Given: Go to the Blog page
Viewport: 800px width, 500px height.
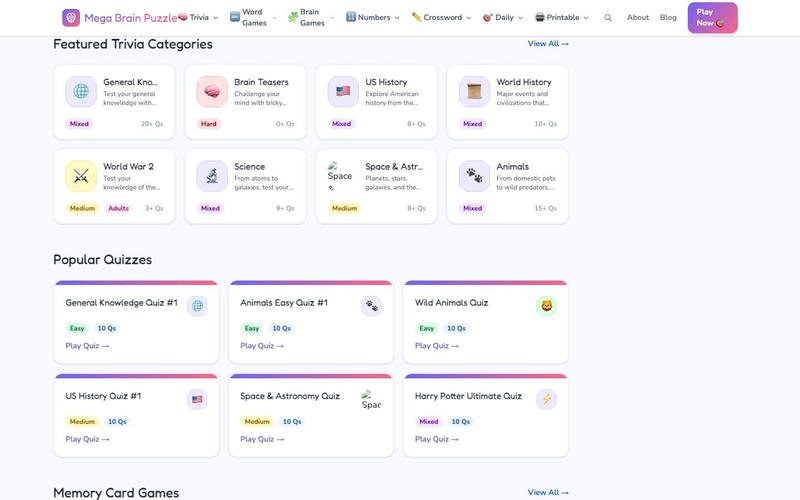Looking at the screenshot, I should point(668,17).
